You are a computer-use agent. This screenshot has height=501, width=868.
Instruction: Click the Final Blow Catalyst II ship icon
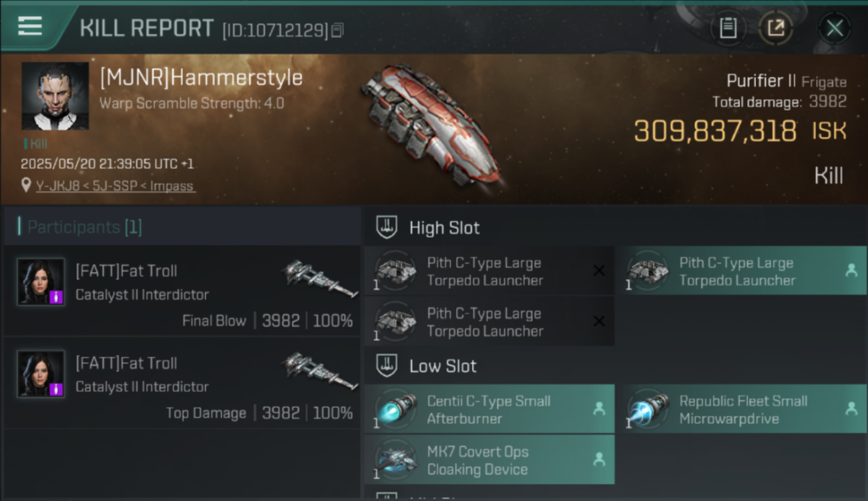click(320, 278)
